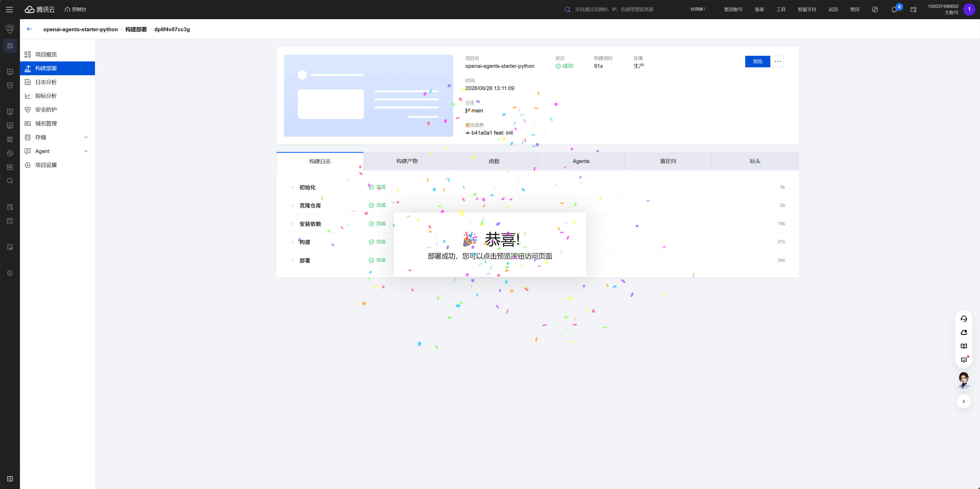Open 集团账号 in the top navigation
Screen dimensions: 980x489
(733, 9)
